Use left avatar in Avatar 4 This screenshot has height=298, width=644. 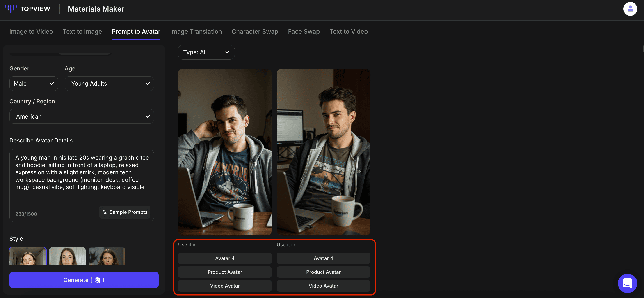224,258
